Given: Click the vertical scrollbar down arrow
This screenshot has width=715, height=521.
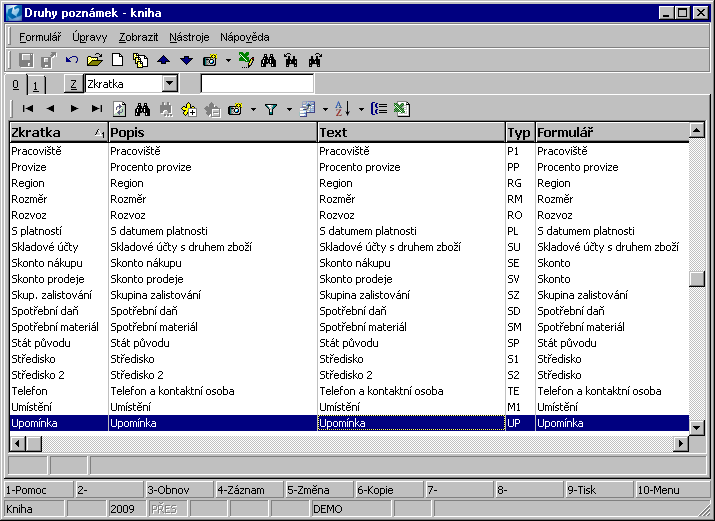Looking at the screenshot, I should (697, 427).
